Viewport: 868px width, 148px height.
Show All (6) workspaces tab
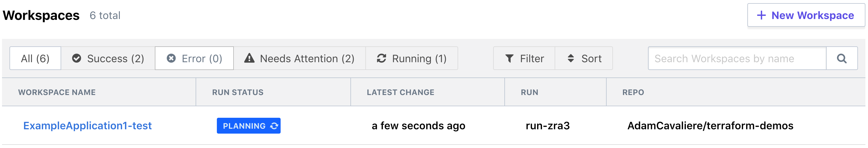coord(35,58)
